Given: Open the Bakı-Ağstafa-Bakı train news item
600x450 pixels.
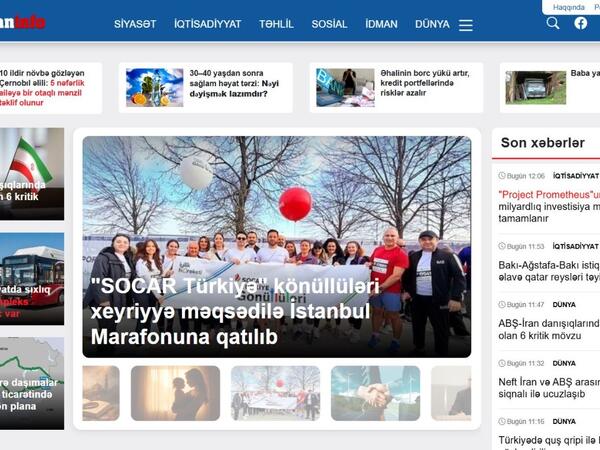Looking at the screenshot, I should pyautogui.click(x=549, y=271).
